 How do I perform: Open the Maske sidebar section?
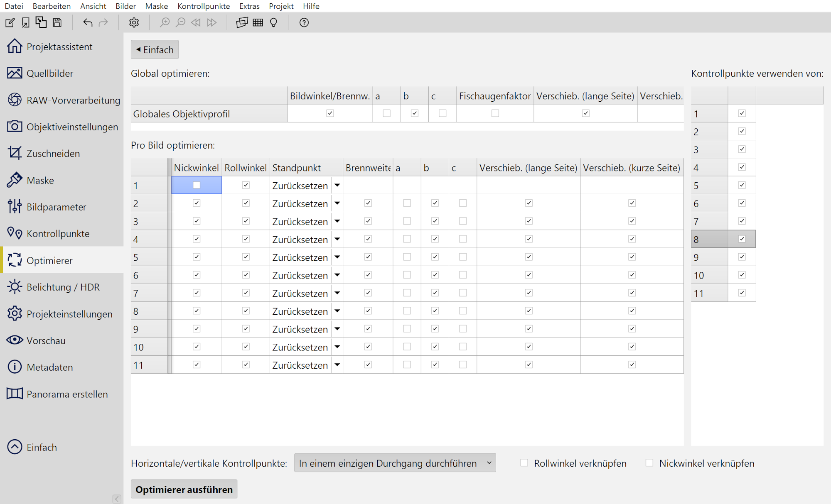click(40, 180)
